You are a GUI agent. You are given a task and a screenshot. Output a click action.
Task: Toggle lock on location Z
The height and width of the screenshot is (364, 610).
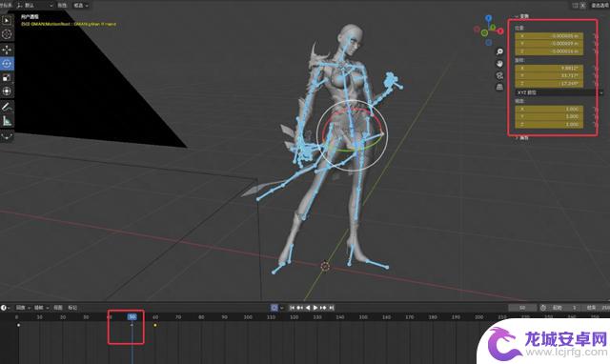pos(595,51)
